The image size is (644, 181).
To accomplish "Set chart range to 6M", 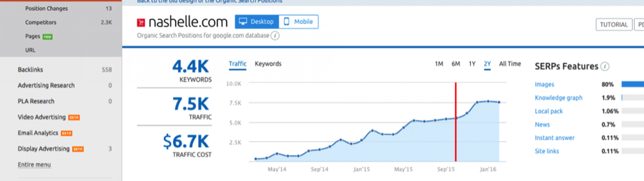I will tap(456, 64).
